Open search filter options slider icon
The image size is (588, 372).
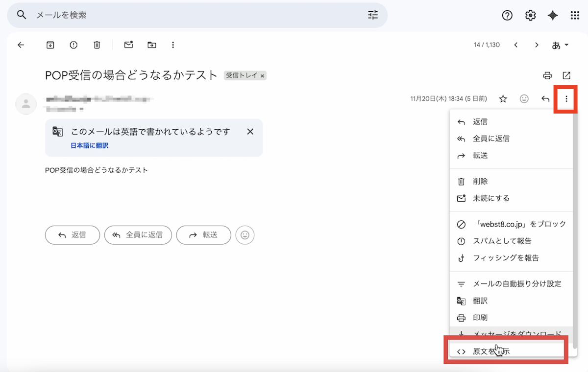tap(373, 15)
